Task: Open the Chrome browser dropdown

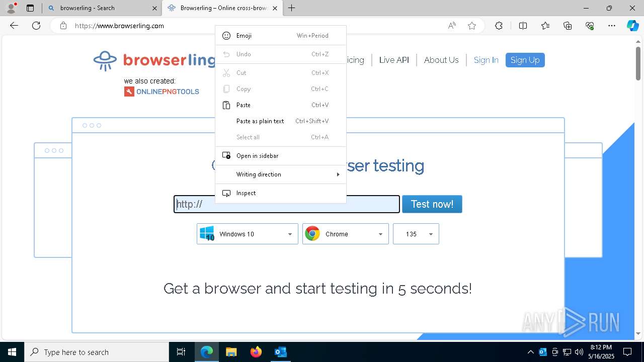Action: tap(345, 234)
